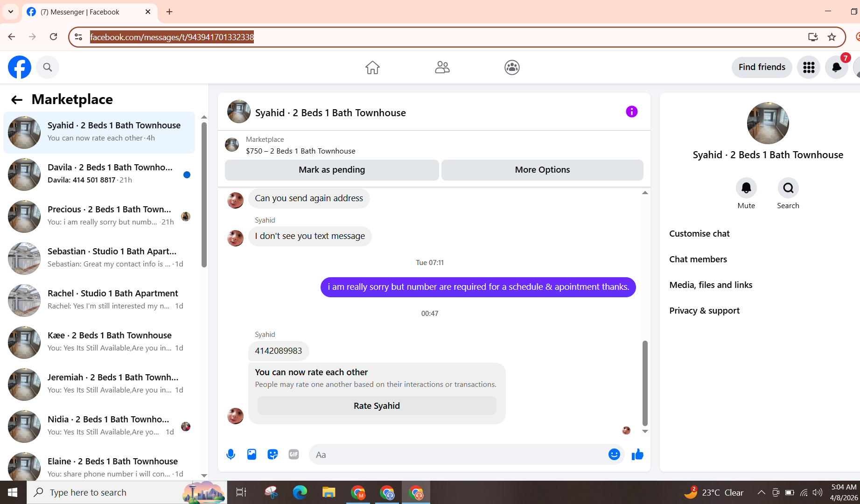Select the Messenger | Facebook browser tab

(89, 12)
